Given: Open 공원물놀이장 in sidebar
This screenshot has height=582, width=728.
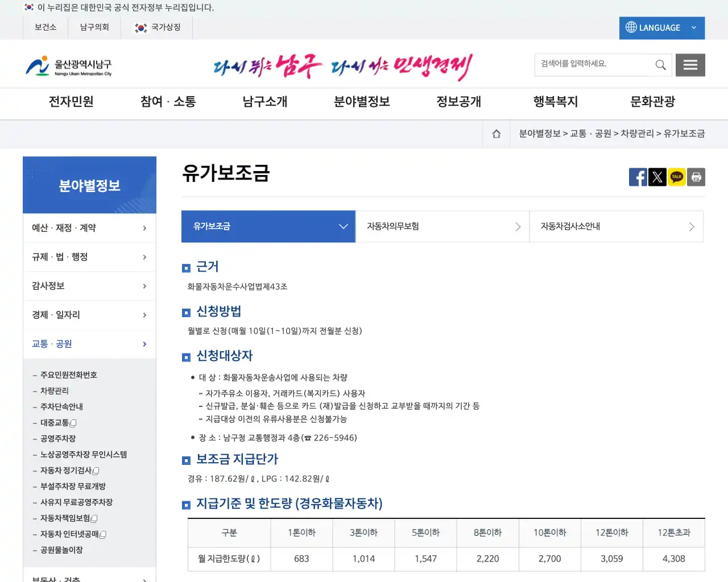Looking at the screenshot, I should tap(61, 550).
